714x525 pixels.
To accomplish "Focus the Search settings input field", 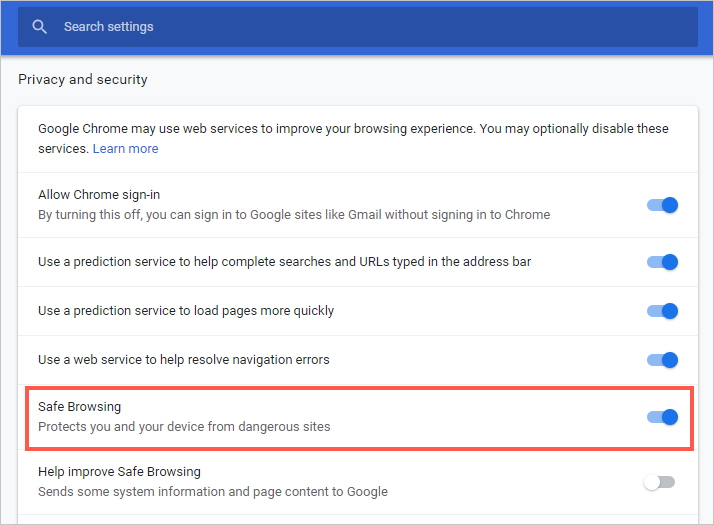I will (370, 27).
